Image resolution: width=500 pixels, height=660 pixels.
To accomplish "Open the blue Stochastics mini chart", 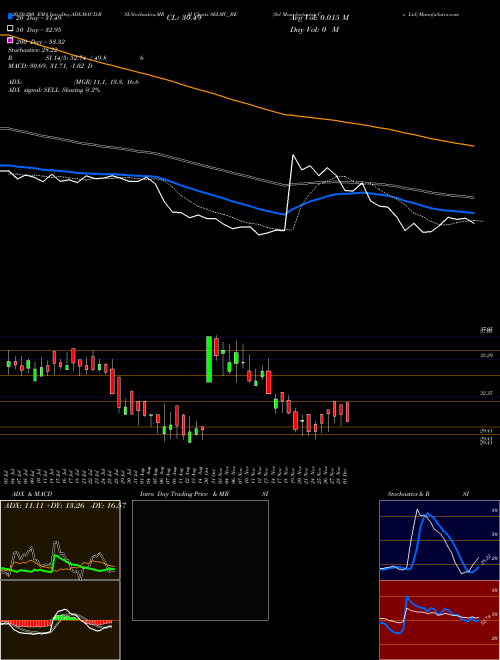I will point(439,540).
